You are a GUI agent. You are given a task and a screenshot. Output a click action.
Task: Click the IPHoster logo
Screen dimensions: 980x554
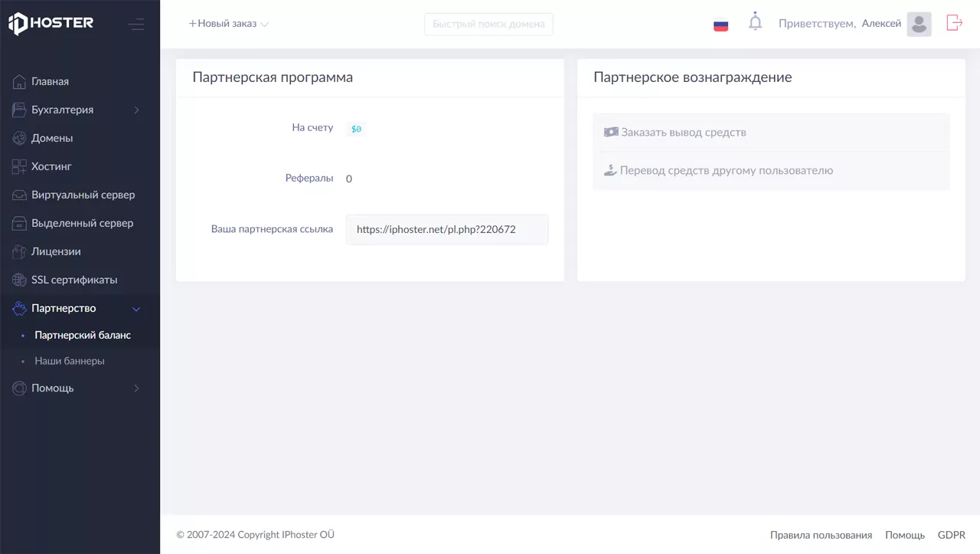click(x=51, y=24)
